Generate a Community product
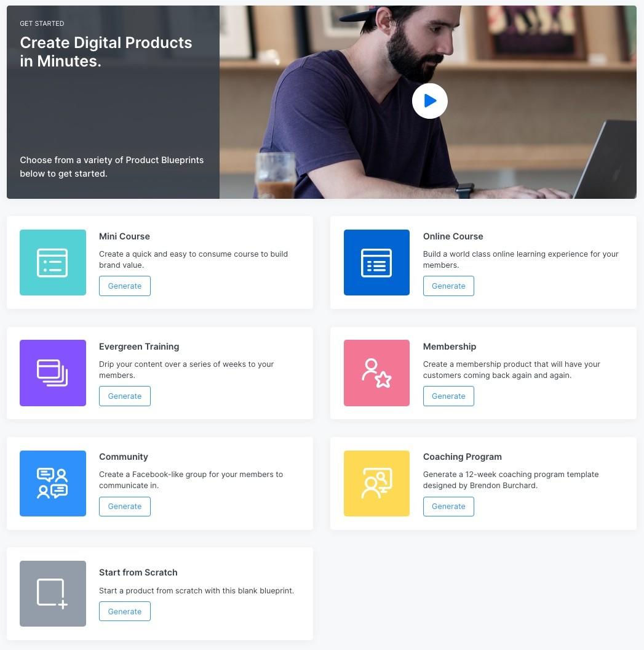This screenshot has height=650, width=644. [x=125, y=507]
